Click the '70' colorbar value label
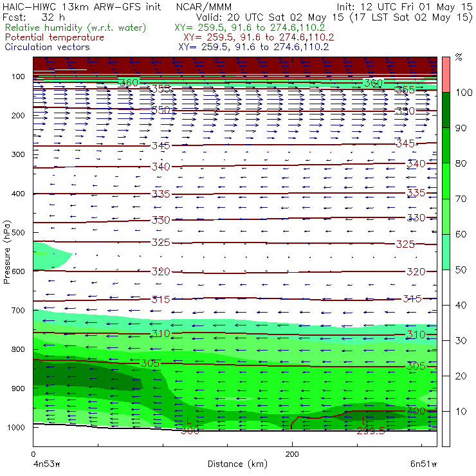The height and width of the screenshot is (476, 476). [461, 199]
